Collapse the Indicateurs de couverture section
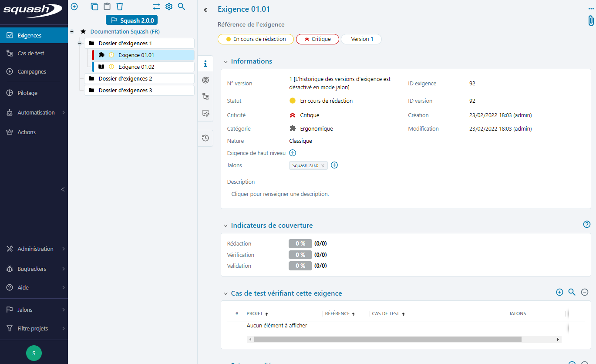This screenshot has width=596, height=364. (226, 226)
